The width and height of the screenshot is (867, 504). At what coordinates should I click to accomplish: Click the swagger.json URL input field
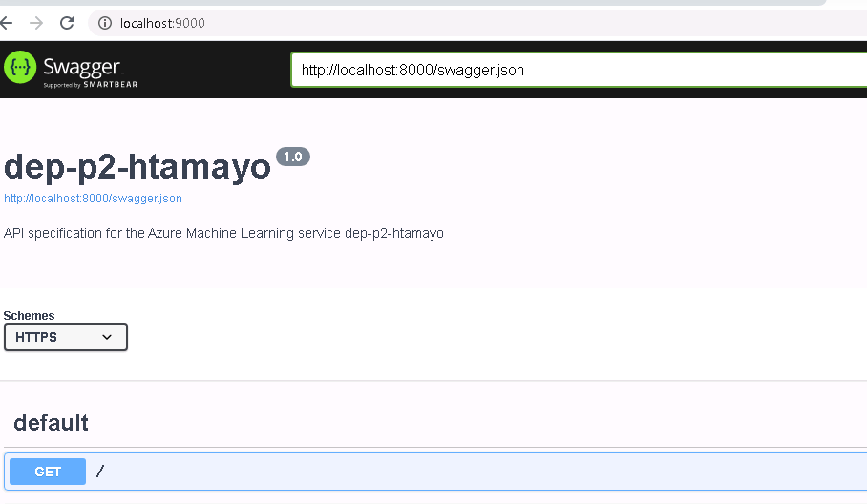click(x=579, y=71)
